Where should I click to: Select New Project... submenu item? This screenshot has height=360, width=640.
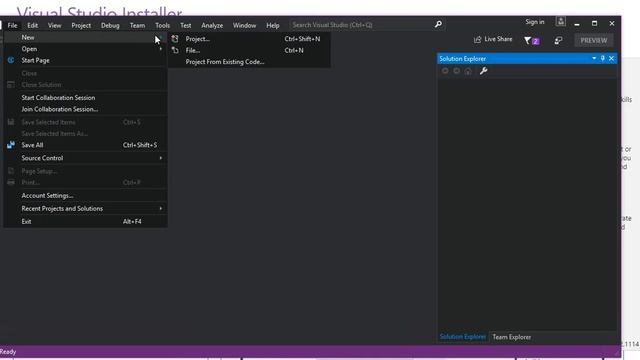[x=249, y=39]
